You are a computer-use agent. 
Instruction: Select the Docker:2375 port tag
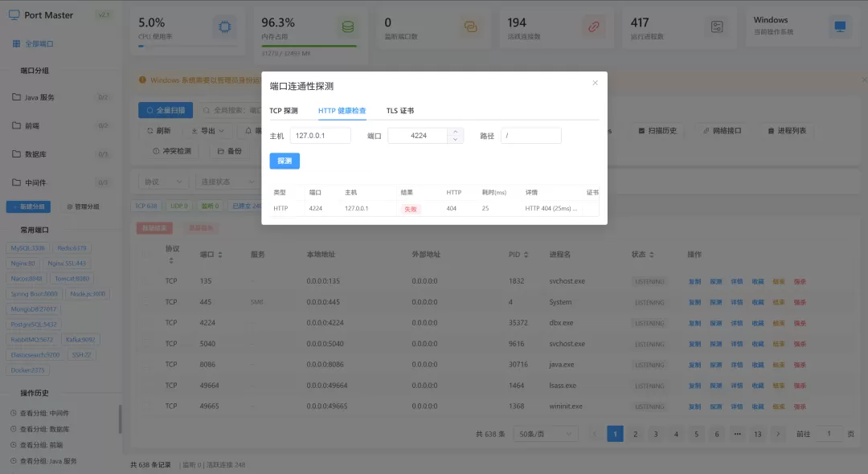[x=27, y=370]
